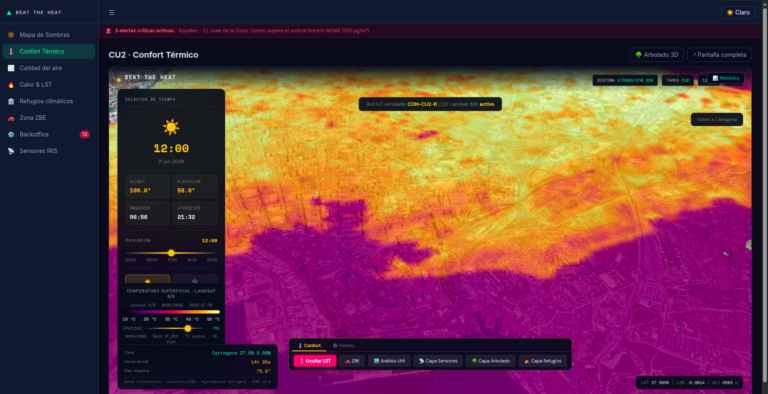768x394 pixels.
Task: Click the antenna icon in Capa Sensores
Action: (x=422, y=361)
